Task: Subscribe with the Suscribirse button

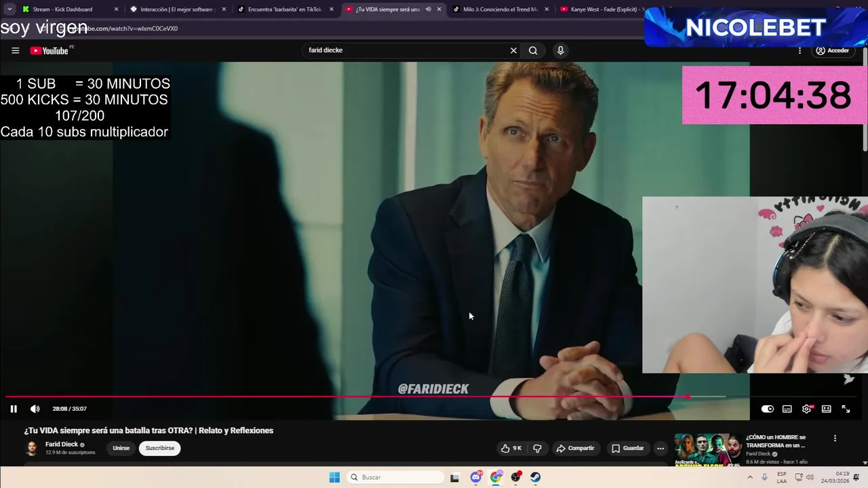Action: 160,448
